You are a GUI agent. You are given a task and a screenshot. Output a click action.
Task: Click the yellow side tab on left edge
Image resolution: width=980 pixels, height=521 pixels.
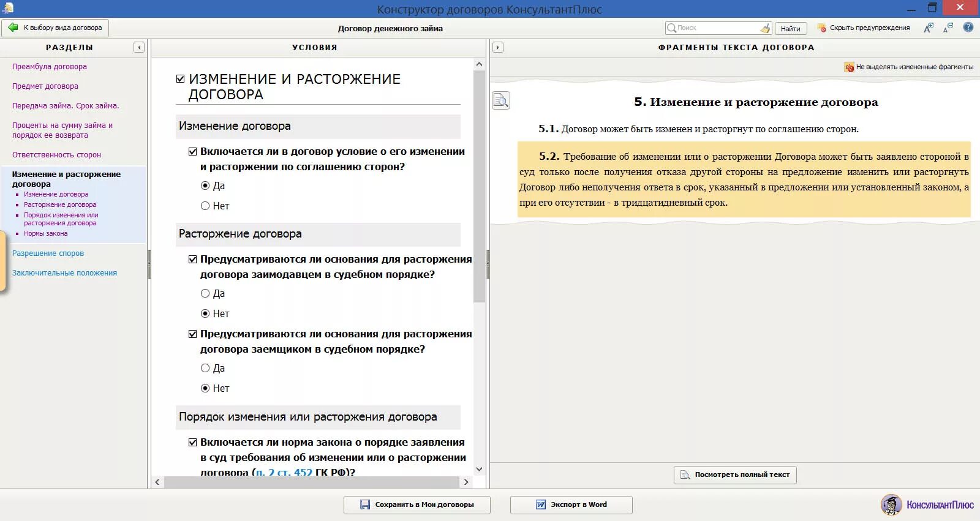tap(2, 261)
